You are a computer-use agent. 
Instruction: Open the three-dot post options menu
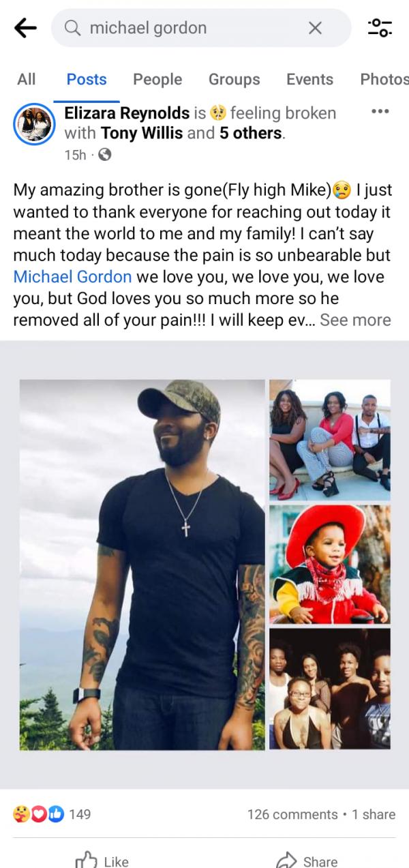(x=380, y=111)
